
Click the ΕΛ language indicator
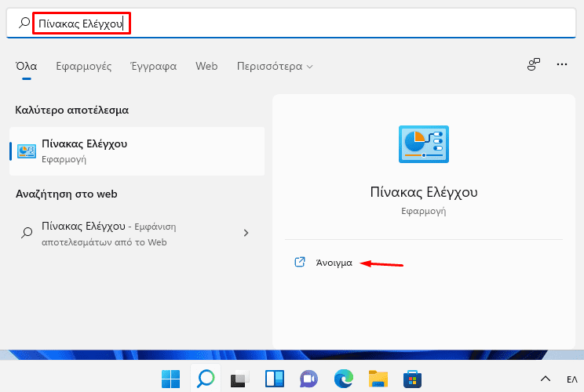pos(571,379)
